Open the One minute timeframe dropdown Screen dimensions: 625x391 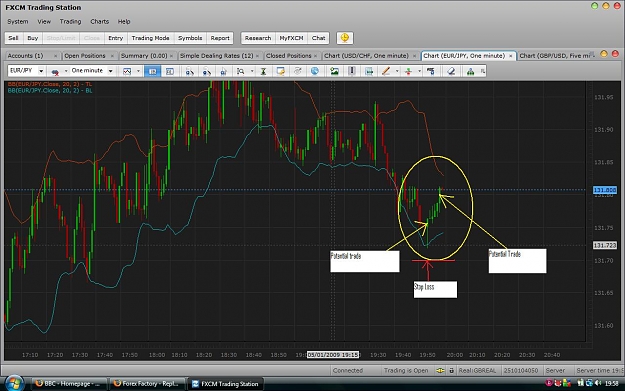[x=110, y=71]
